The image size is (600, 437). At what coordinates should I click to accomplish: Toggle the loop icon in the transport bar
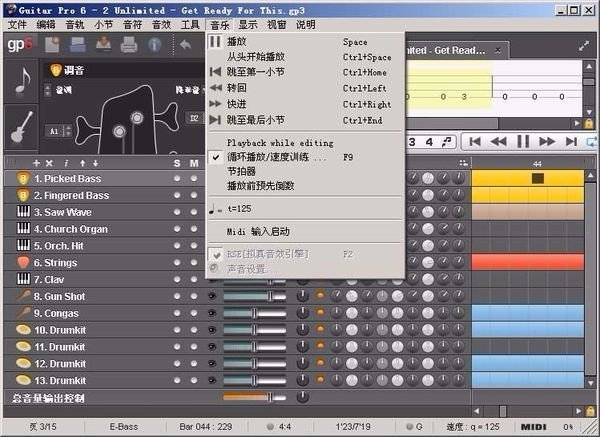(x=591, y=142)
